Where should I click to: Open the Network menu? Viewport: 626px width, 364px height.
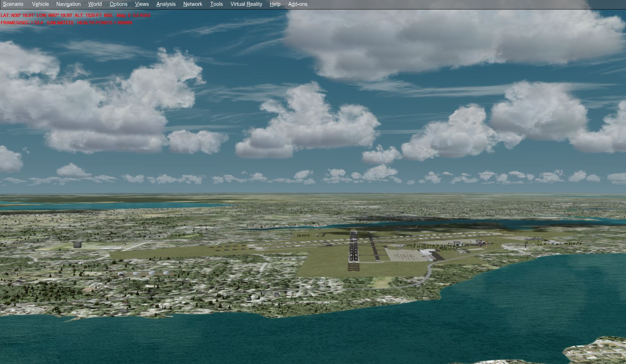tap(193, 4)
